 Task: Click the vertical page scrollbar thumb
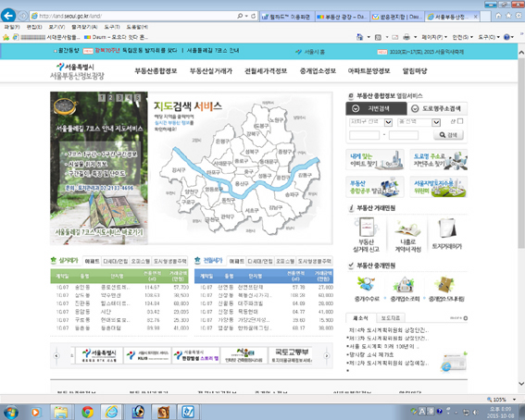pos(521,154)
